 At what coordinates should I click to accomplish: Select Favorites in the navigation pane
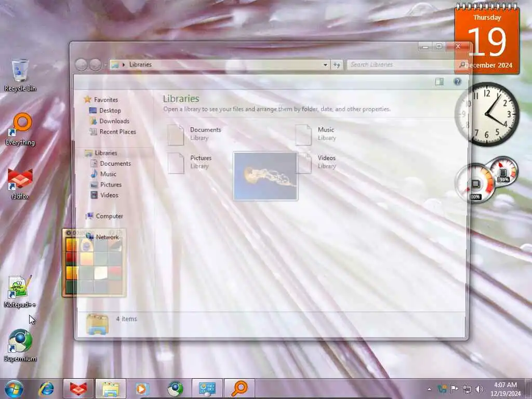[106, 100]
